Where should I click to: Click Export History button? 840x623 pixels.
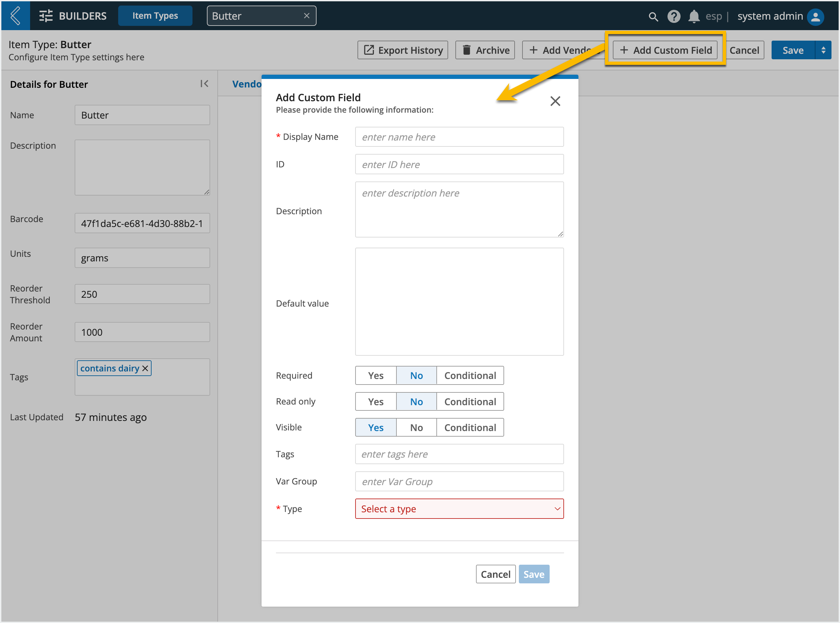click(402, 50)
